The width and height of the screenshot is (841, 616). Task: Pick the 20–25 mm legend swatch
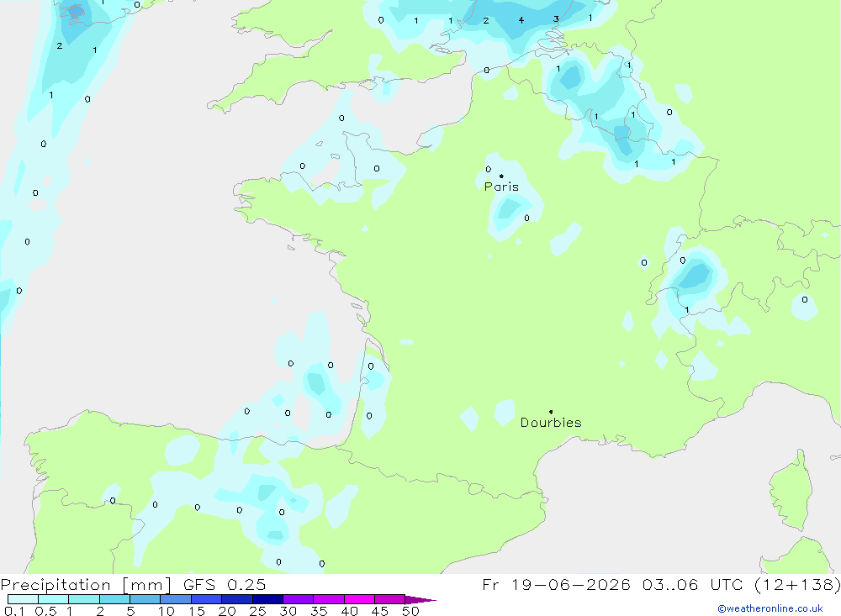coord(237,599)
